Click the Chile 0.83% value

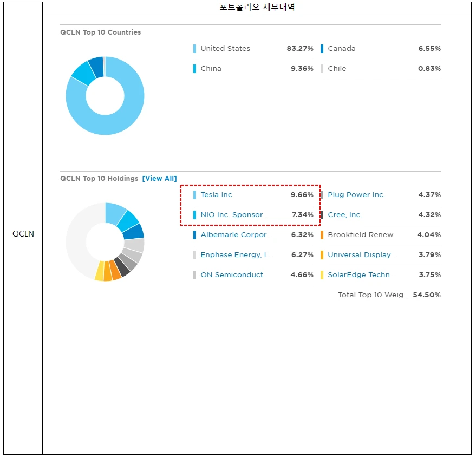pos(429,69)
